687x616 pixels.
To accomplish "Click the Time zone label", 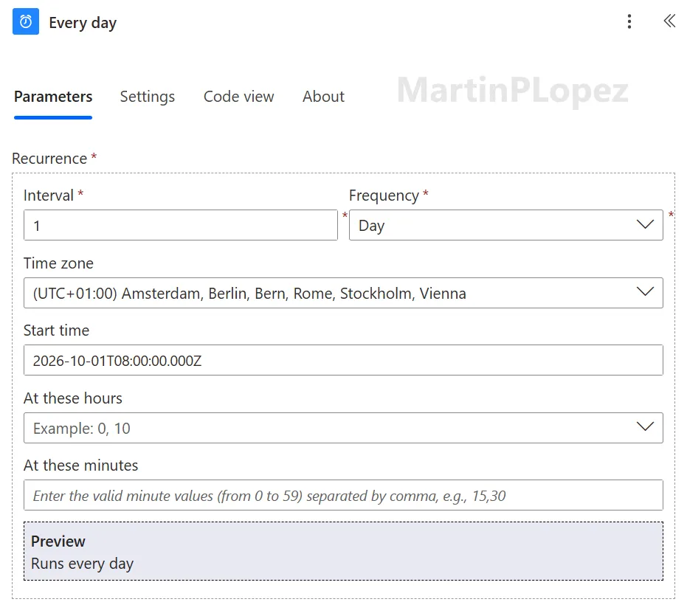I will tap(58, 263).
